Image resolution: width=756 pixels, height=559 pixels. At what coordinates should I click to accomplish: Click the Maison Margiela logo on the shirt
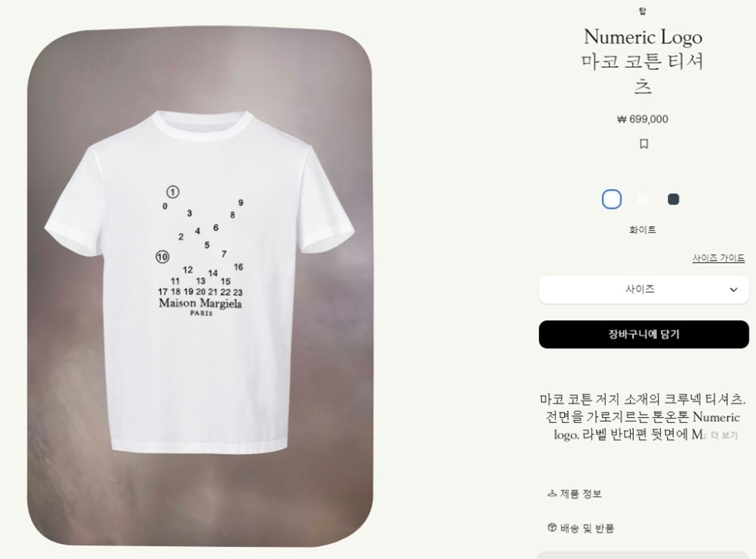coord(200,306)
